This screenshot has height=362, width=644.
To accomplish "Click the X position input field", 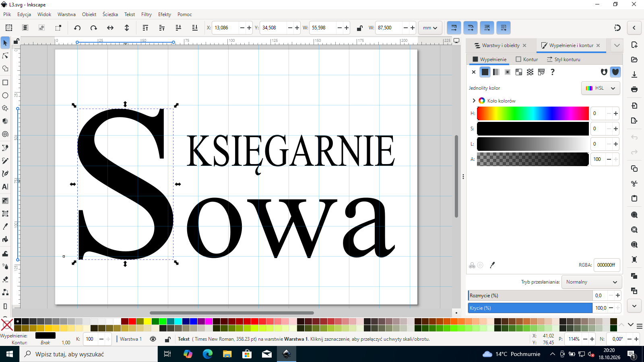I will [226, 28].
